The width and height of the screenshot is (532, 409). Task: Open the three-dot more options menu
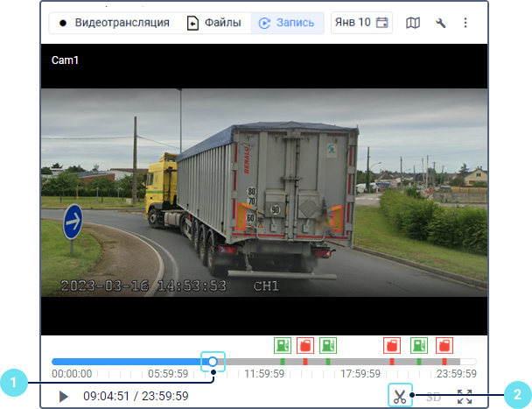[465, 23]
